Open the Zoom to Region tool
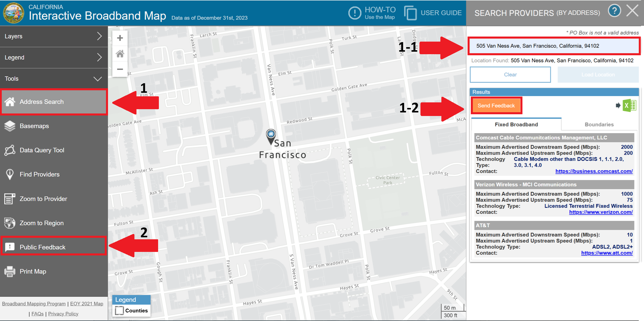 41,223
